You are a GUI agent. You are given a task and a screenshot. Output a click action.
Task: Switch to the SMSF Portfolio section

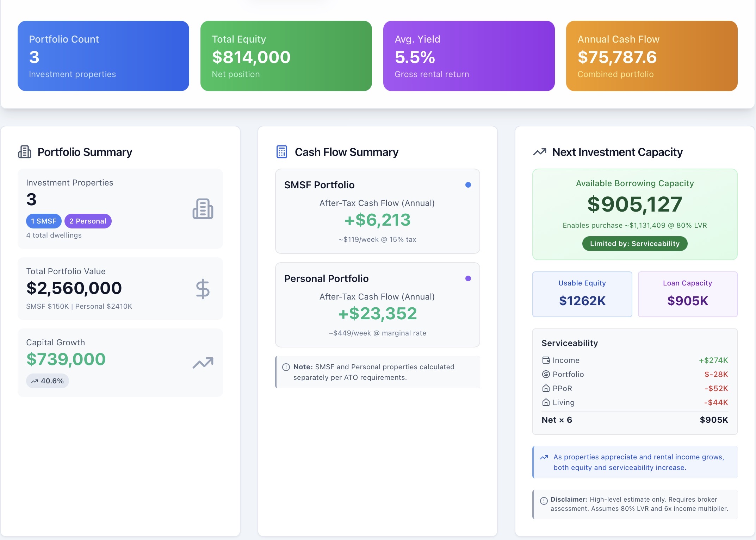coord(319,184)
